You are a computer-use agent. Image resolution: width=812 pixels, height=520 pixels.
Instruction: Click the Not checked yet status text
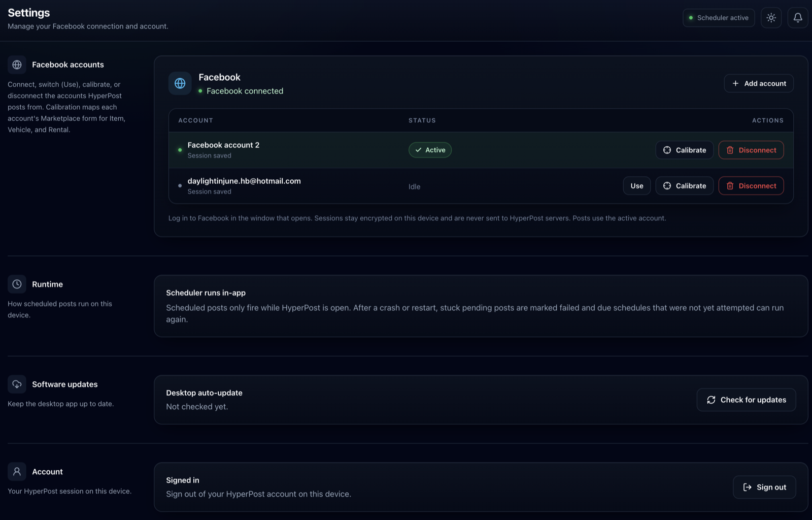click(x=197, y=407)
